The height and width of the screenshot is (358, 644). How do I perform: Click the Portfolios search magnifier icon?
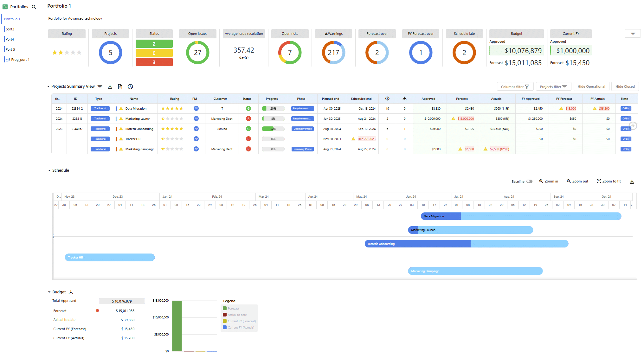[x=34, y=7]
